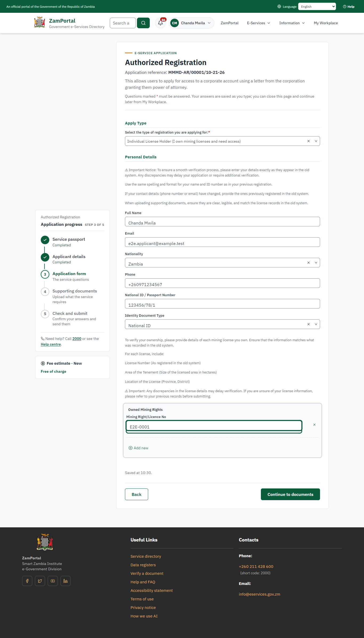Click the Help icon in top bar
The height and width of the screenshot is (638, 364).
pos(349,7)
